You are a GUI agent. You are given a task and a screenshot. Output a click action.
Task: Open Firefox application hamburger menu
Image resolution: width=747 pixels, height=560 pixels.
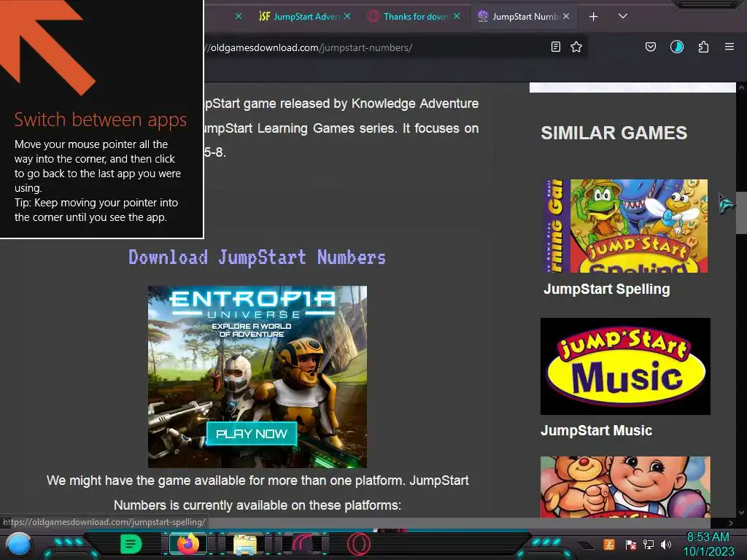pyautogui.click(x=729, y=47)
